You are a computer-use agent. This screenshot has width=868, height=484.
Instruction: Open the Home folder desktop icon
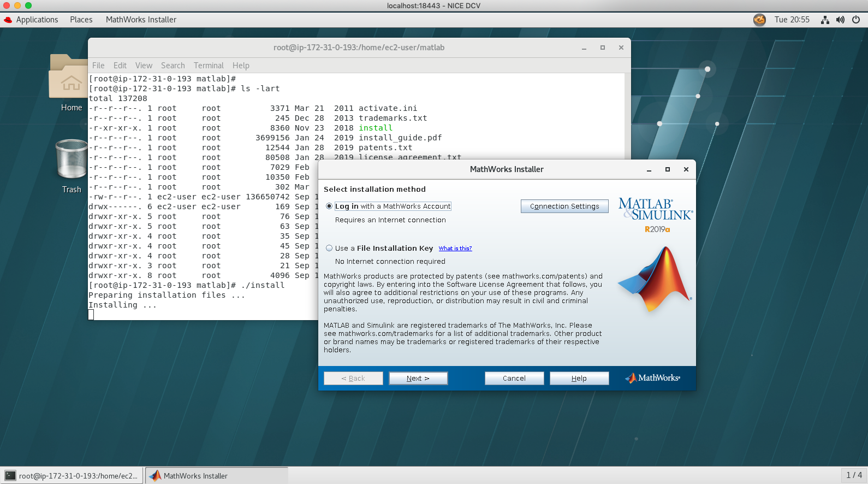point(71,83)
